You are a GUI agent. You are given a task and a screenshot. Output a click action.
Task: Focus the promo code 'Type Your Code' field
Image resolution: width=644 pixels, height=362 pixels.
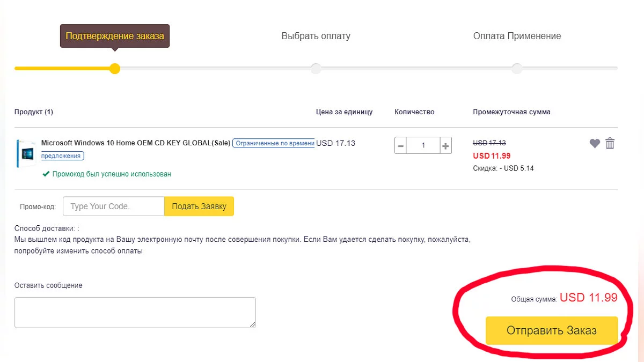tap(113, 206)
